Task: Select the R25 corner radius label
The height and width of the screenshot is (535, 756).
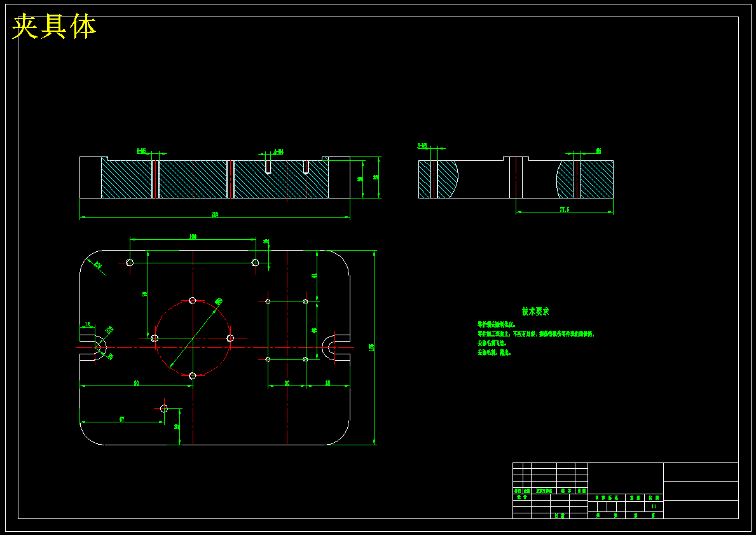Action: click(x=97, y=265)
